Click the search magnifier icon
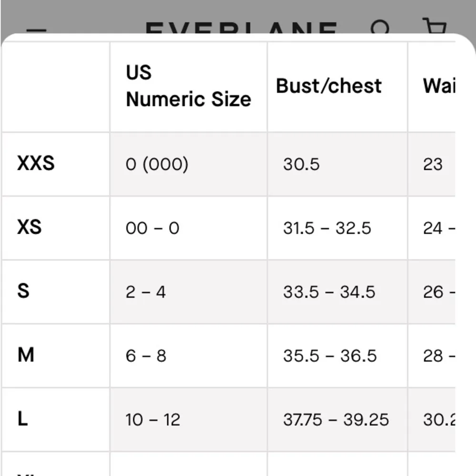 pos(381,28)
